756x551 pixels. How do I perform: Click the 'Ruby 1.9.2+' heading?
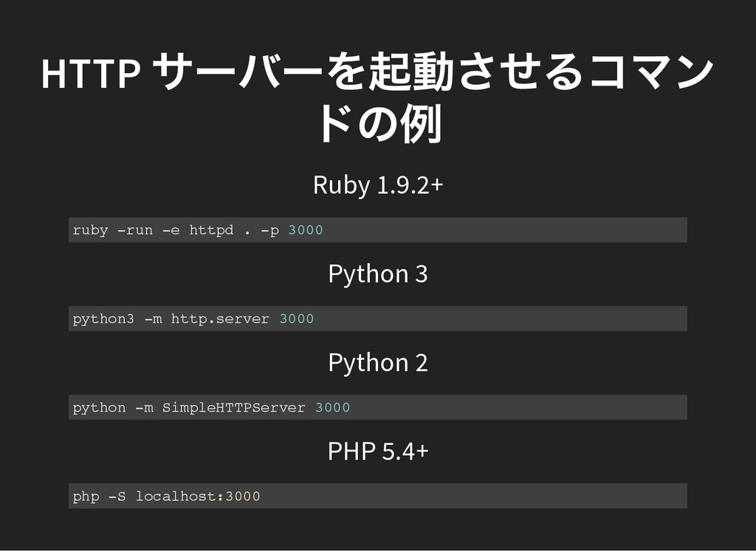(x=377, y=185)
